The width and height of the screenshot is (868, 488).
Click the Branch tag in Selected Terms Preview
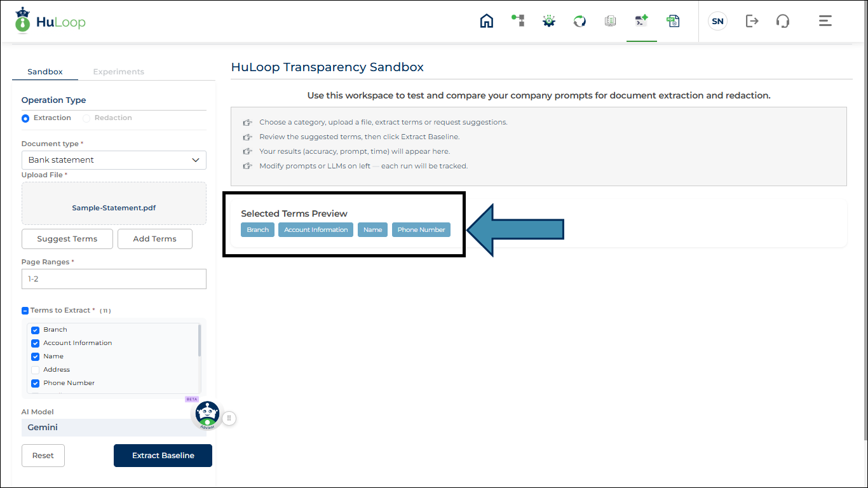coord(258,230)
